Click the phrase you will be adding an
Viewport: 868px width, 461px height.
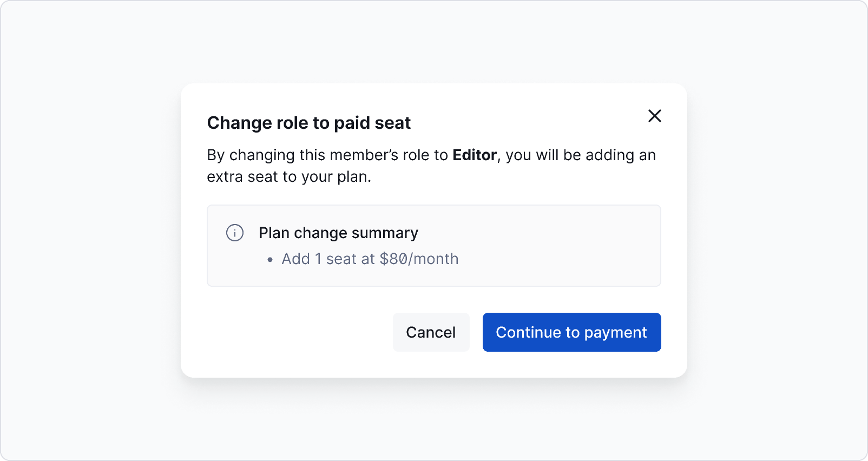(580, 155)
